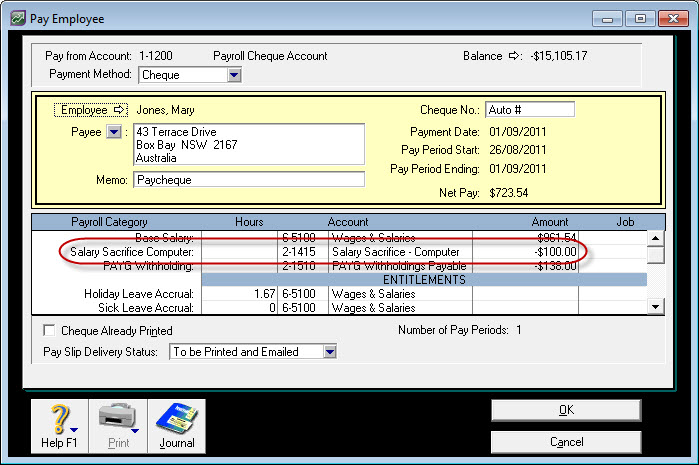Screen dimensions: 699x465
Task: Click the PAYG Withholding -$138.00 amount
Action: pos(555,266)
